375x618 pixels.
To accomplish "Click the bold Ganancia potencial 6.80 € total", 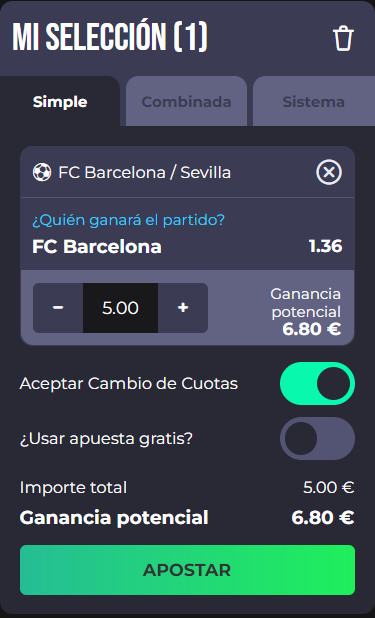I will pos(323,517).
